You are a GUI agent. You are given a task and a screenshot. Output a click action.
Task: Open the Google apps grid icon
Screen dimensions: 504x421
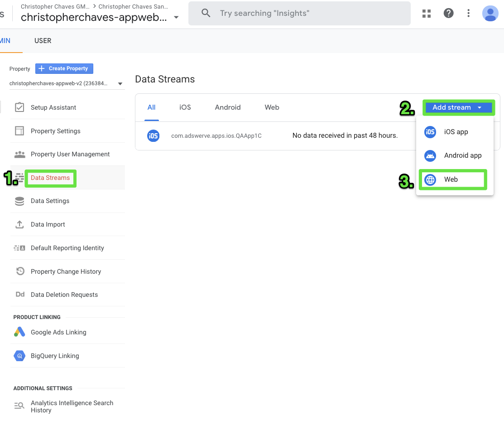(x=427, y=13)
